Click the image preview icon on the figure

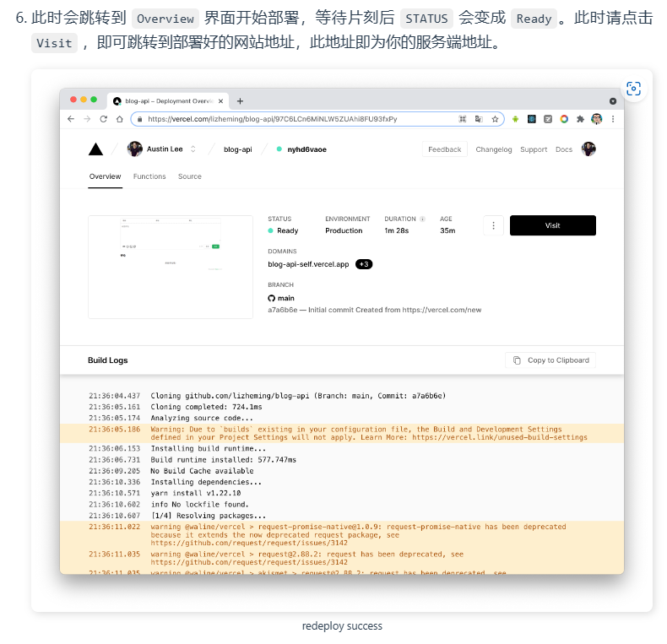(633, 89)
